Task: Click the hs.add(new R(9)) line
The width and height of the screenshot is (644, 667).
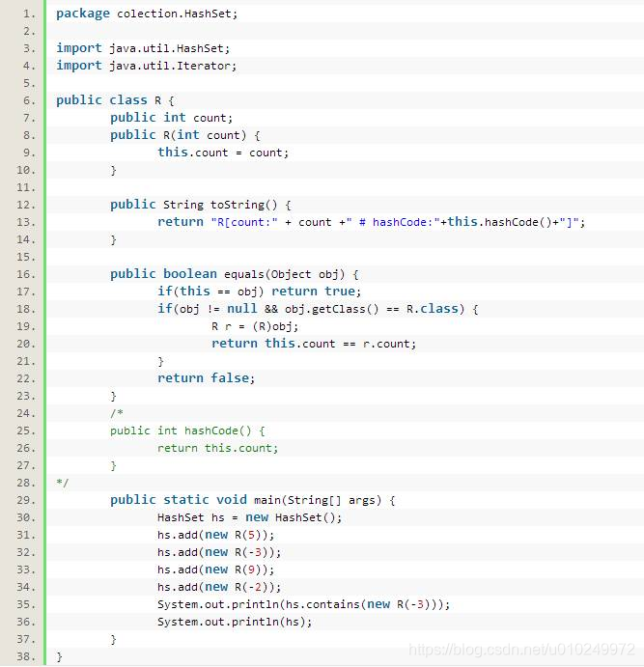Action: pyautogui.click(x=215, y=570)
